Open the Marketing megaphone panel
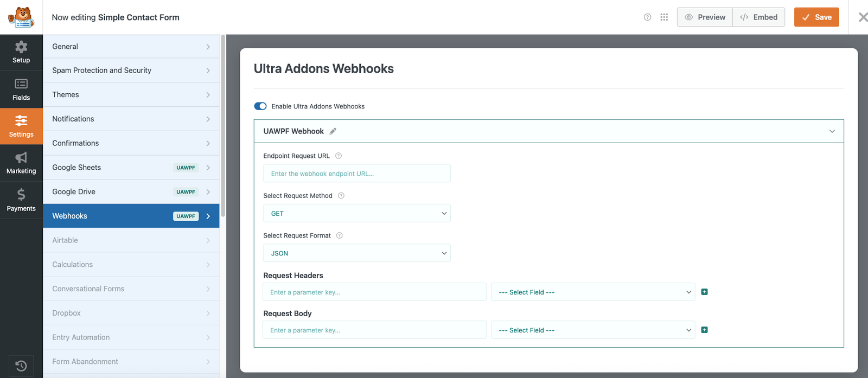Screen dimensions: 868x378 (21, 163)
